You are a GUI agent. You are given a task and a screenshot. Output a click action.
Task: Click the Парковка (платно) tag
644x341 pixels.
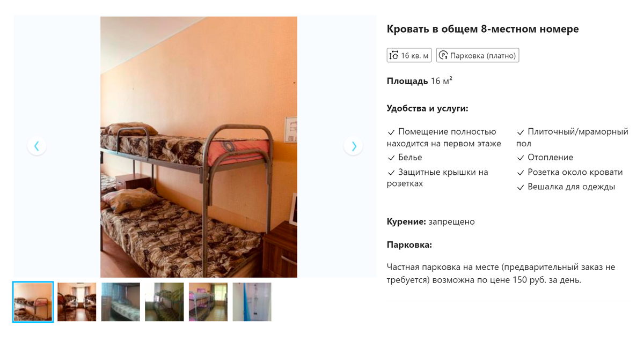pyautogui.click(x=478, y=55)
